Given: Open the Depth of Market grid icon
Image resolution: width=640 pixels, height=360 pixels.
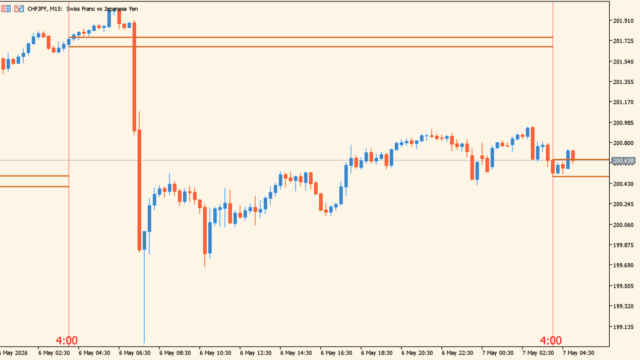Looking at the screenshot, I should point(6,9).
